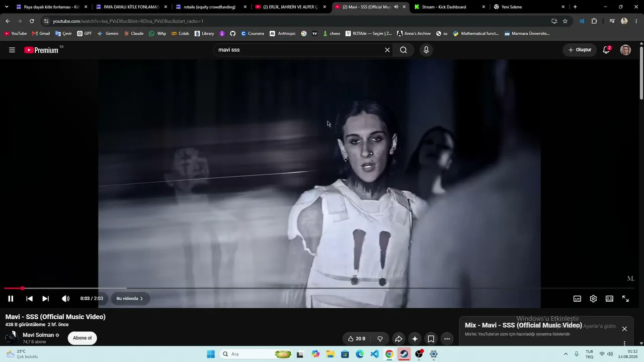This screenshot has width=644, height=362.
Task: Open the tab search dropdown arrow
Action: 7,7
